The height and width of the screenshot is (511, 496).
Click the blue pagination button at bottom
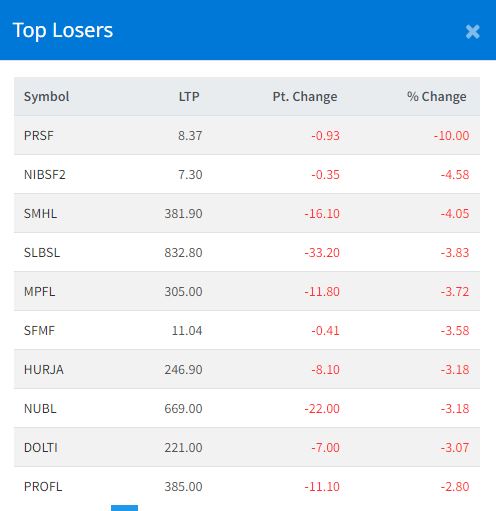pyautogui.click(x=124, y=508)
